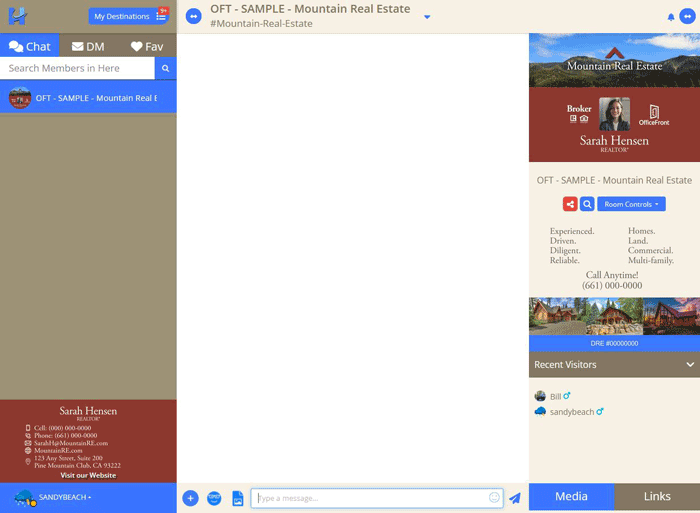
Task: Collapse the Recent Visitors section
Action: [x=689, y=365]
